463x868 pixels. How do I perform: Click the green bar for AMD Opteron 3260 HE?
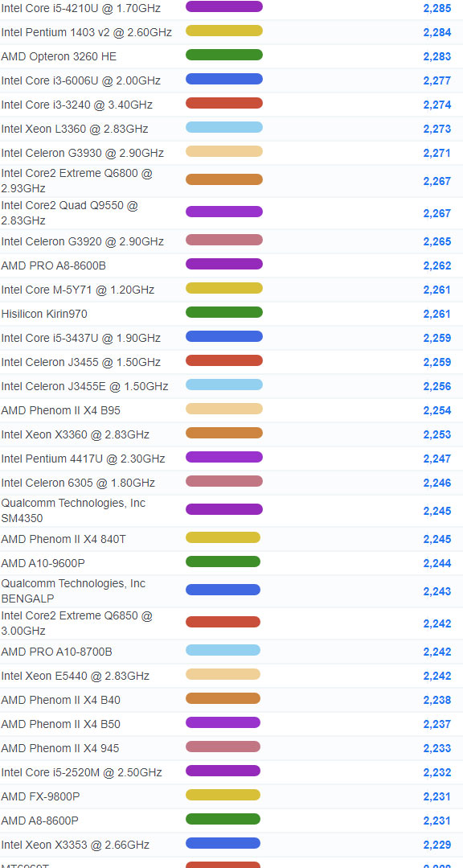(224, 55)
